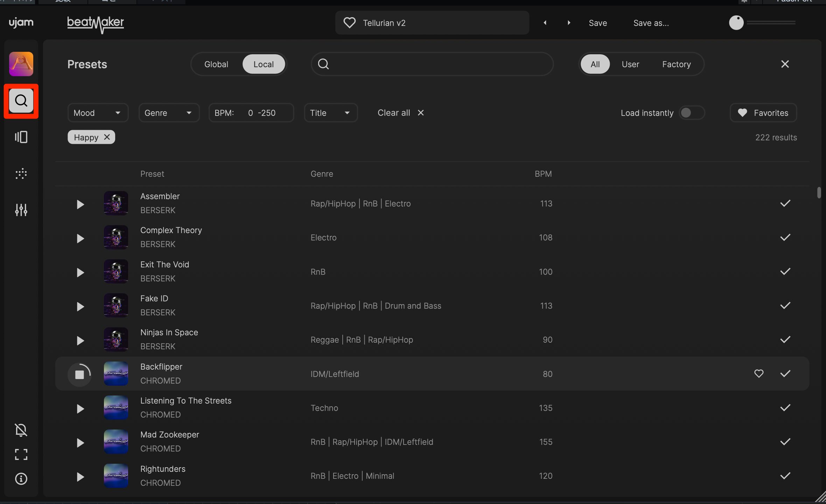
Task: Click the preset list vertical scrollbar
Action: [x=819, y=192]
